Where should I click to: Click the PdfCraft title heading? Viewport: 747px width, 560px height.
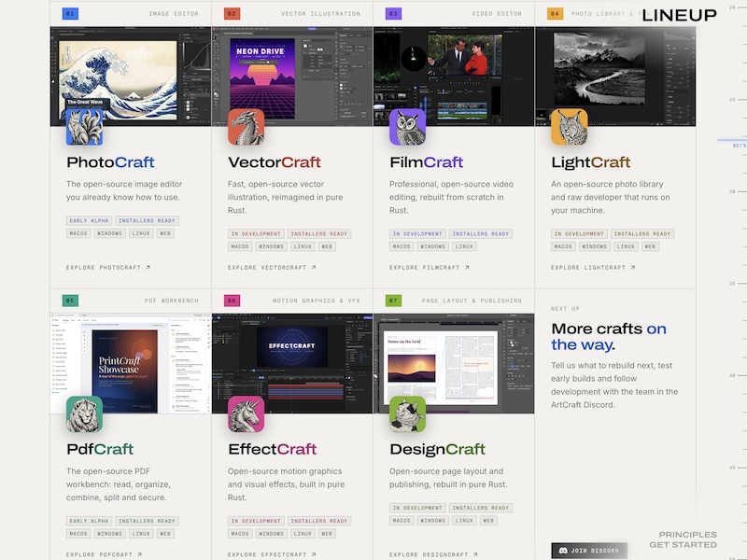[x=100, y=449]
